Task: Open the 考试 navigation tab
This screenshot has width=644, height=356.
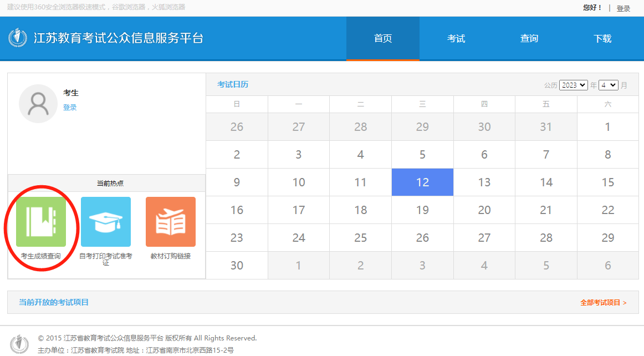Action: [456, 38]
